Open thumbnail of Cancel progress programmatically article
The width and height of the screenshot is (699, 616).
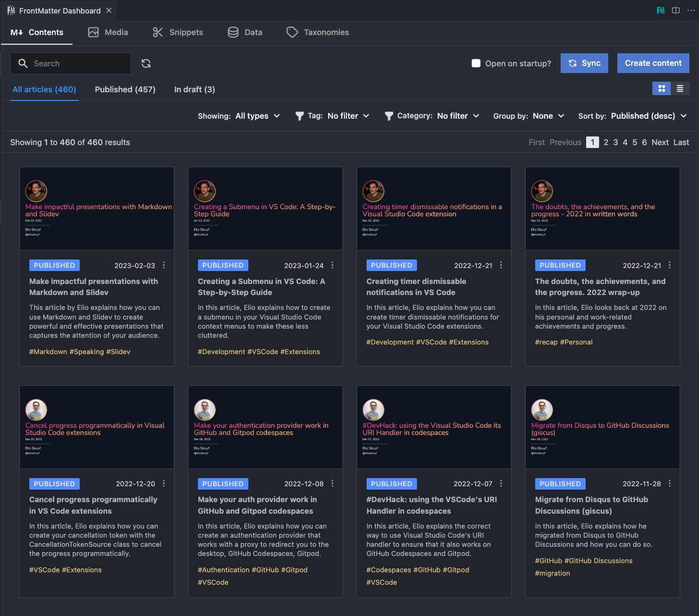tap(97, 427)
